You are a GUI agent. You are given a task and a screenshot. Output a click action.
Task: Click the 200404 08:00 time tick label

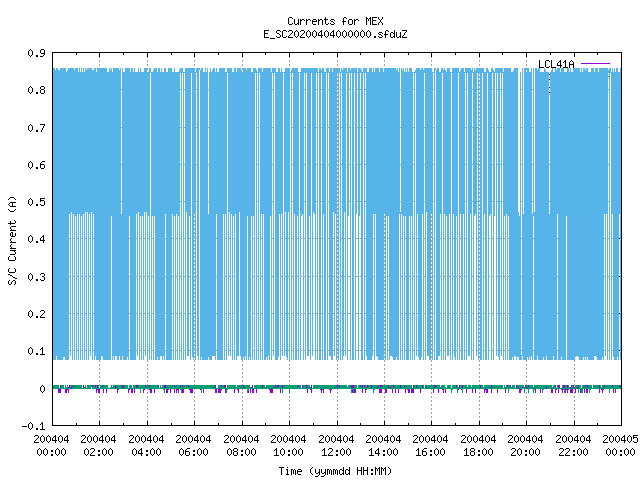(241, 446)
